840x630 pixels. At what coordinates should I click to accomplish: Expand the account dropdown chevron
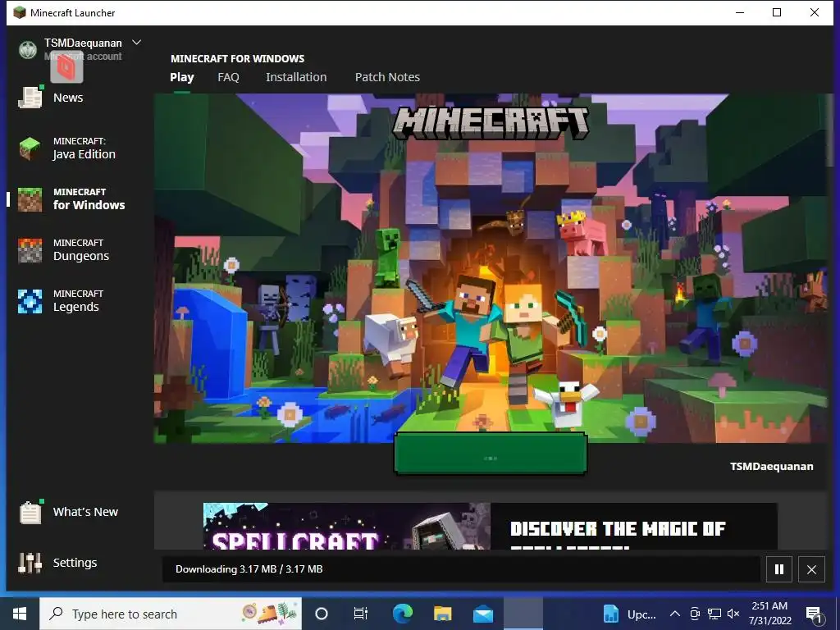[137, 43]
